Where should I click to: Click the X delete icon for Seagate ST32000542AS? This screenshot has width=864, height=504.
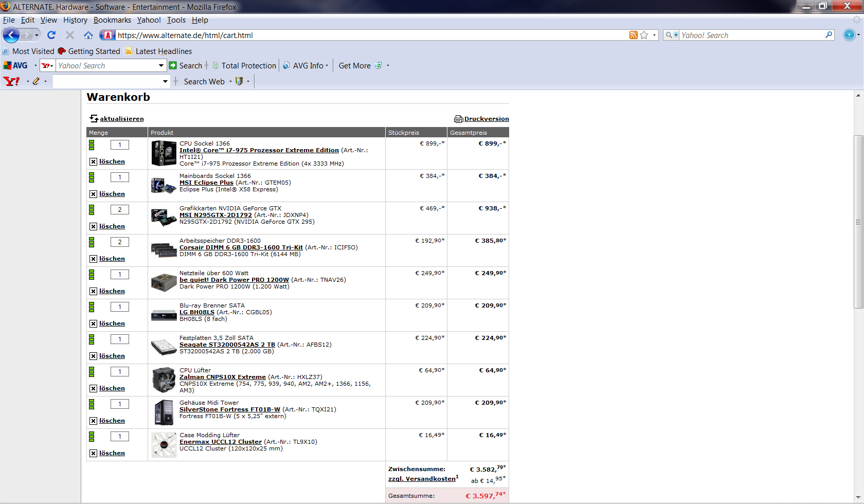click(x=93, y=356)
